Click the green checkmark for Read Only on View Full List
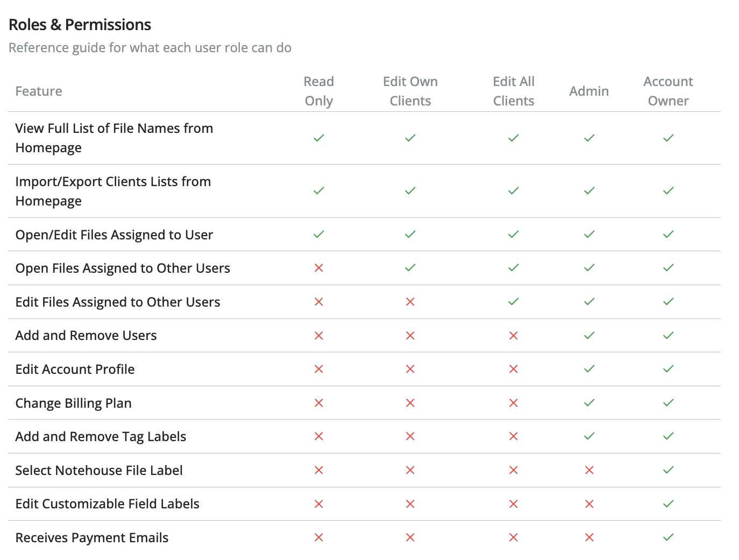This screenshot has width=739, height=560. point(318,138)
